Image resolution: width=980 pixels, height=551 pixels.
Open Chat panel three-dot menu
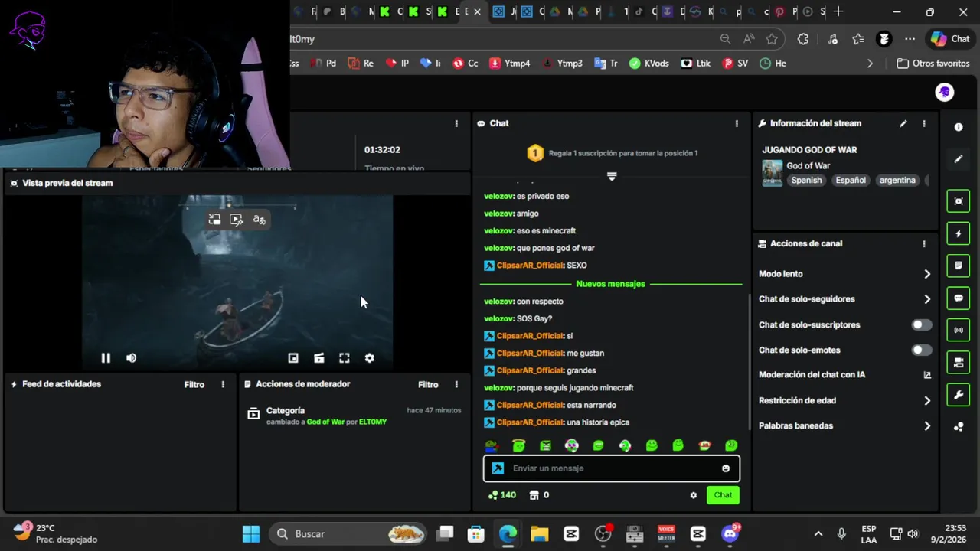coord(737,123)
